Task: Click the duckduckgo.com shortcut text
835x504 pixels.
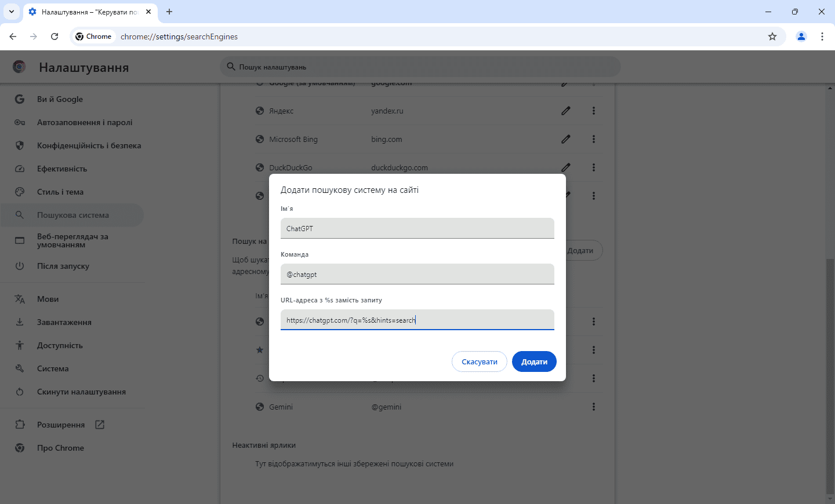Action: click(x=400, y=167)
